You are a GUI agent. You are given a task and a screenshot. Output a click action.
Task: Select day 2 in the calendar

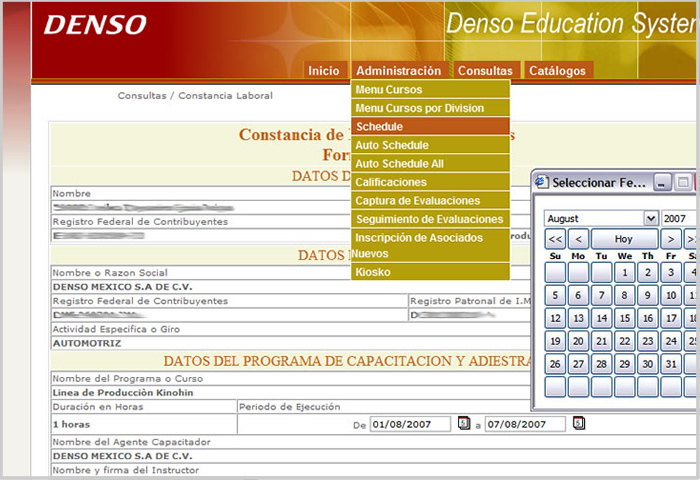648,272
